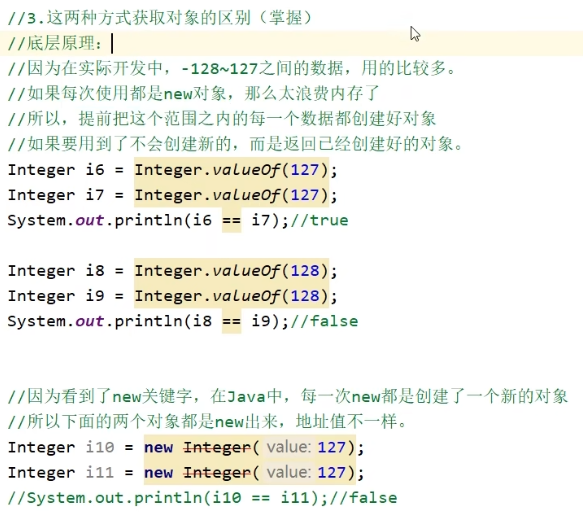Screen dimensions: 583x512
Task: Click variable name i7 in its declaration
Action: (x=95, y=195)
